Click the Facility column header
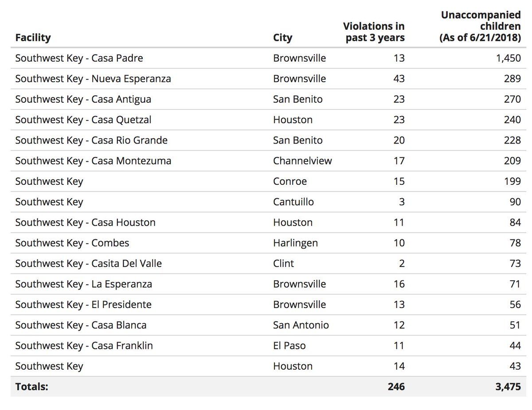532x410 pixels. [33, 38]
